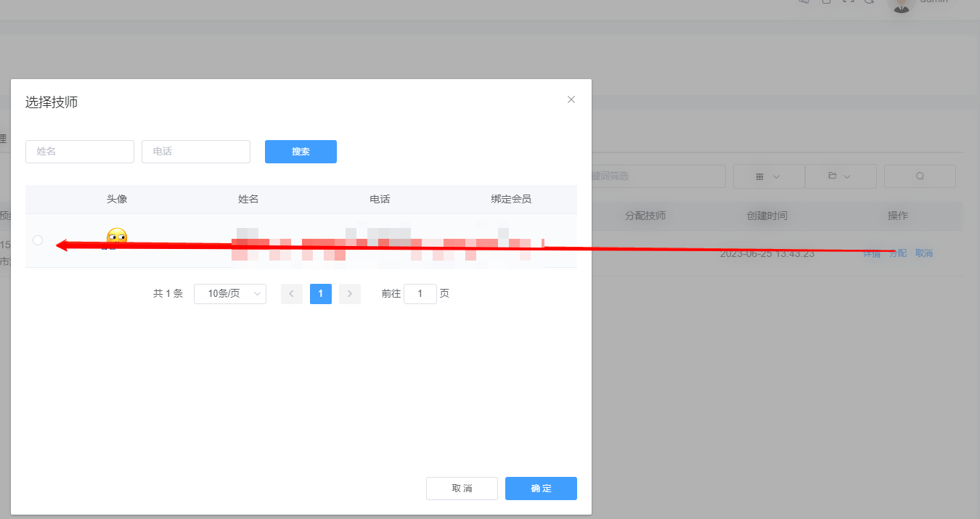This screenshot has height=519, width=980.
Task: Click the 详情 link in the operations column
Action: coord(872,253)
